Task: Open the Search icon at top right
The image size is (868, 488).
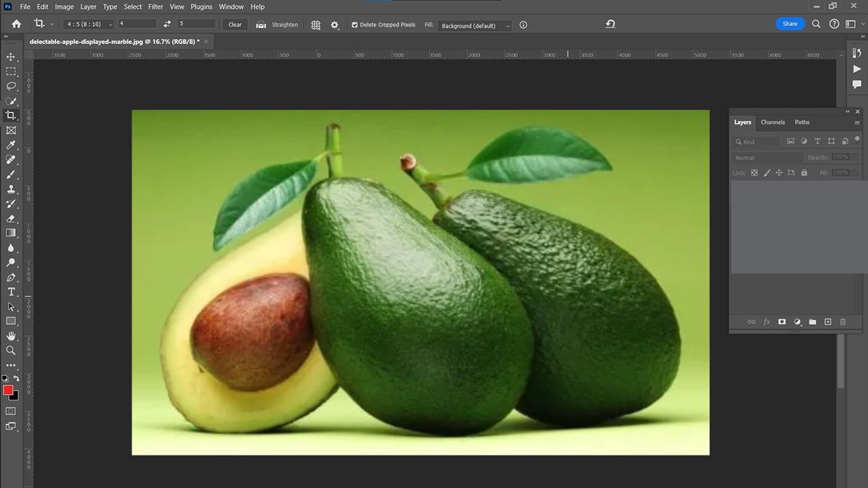Action: click(816, 24)
